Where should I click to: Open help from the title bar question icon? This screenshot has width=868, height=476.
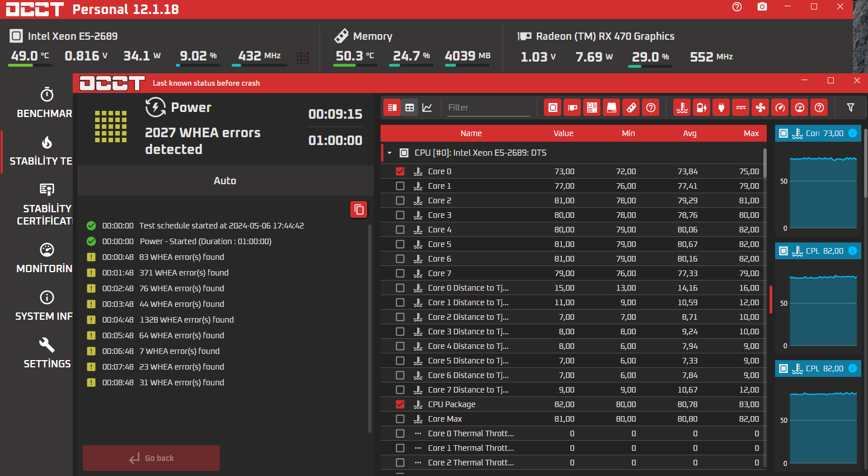737,7
